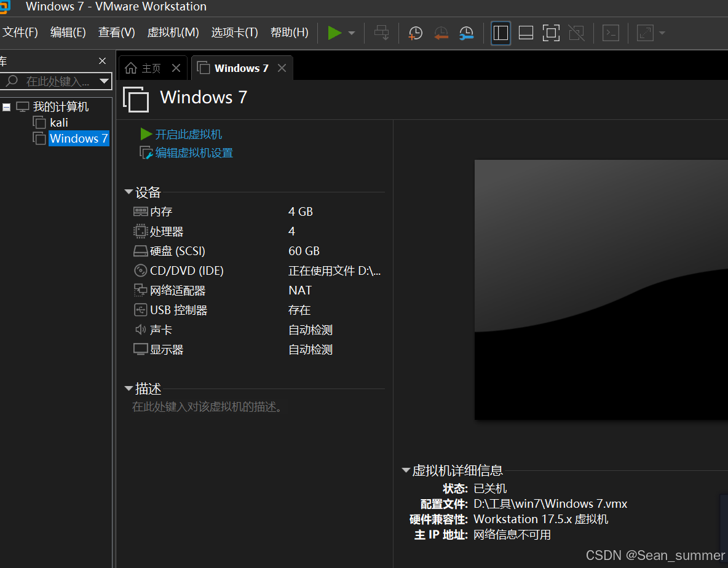Viewport: 728px width, 568px height.
Task: Open the library search filter dropdown
Action: [105, 81]
